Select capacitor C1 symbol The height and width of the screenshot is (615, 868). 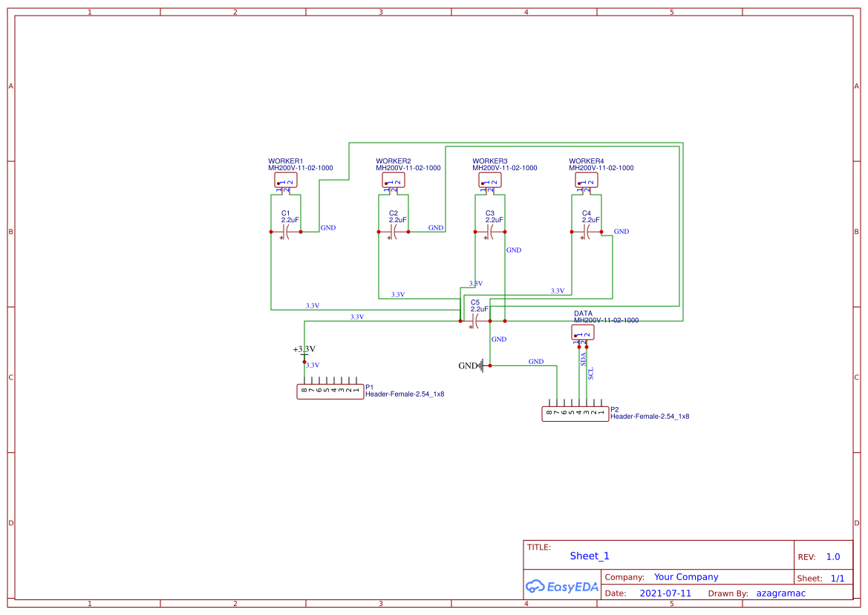(x=286, y=232)
